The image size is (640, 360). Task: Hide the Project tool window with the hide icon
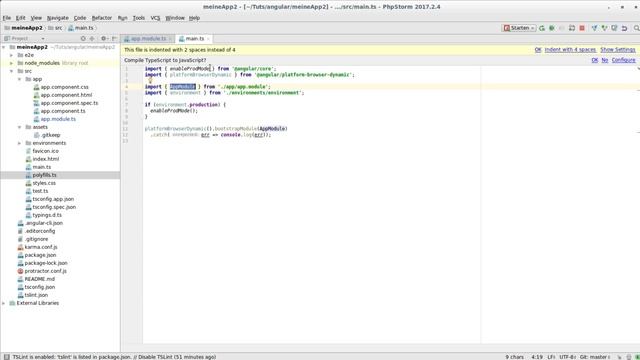pos(114,38)
